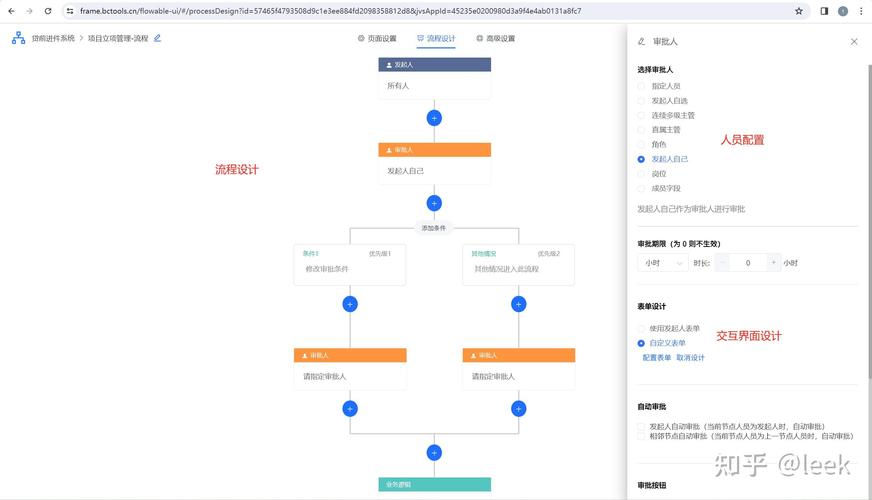The image size is (872, 500).
Task: Click the 取消设计 link
Action: pos(690,358)
